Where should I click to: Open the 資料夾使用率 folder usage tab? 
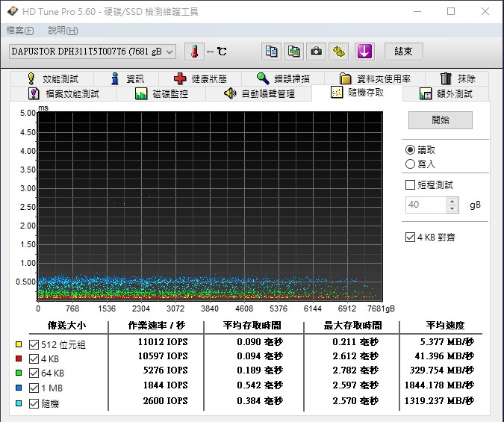click(x=375, y=78)
